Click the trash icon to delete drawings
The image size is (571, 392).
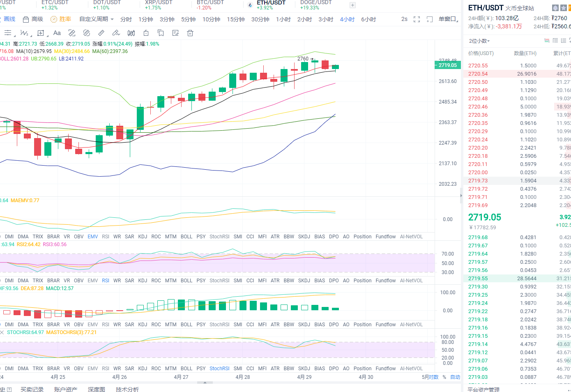pos(190,33)
